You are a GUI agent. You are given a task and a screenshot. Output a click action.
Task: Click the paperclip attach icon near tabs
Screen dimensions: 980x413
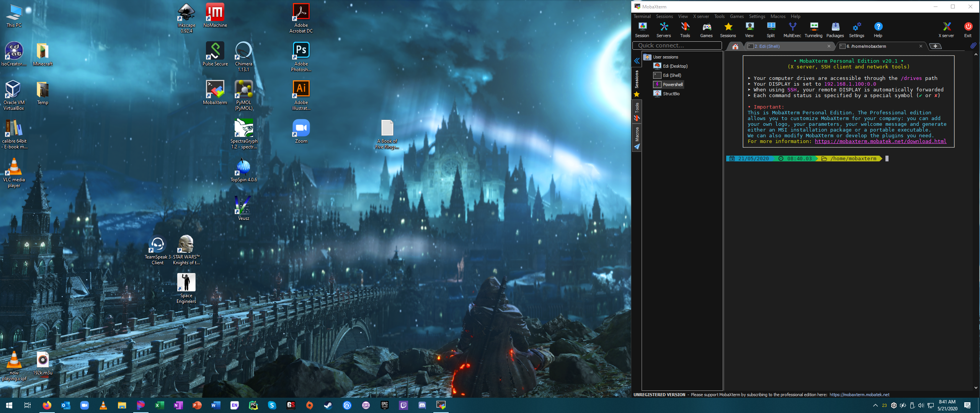coord(973,46)
